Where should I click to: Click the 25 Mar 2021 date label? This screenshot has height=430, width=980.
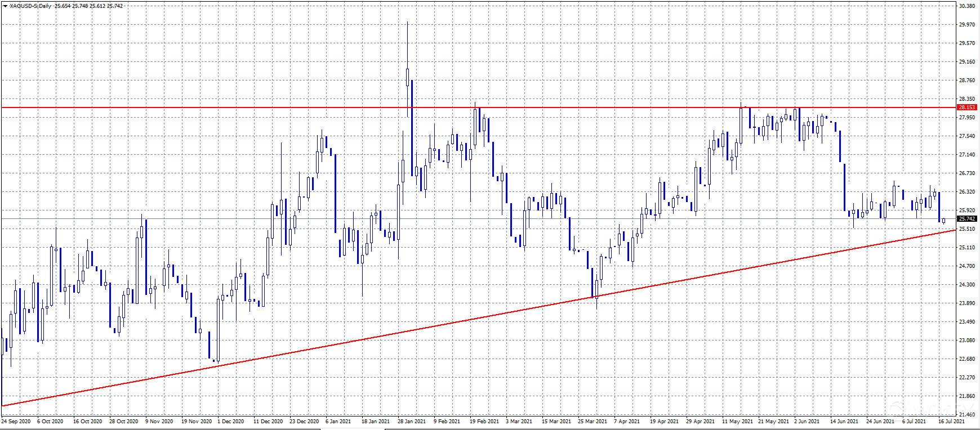[593, 421]
